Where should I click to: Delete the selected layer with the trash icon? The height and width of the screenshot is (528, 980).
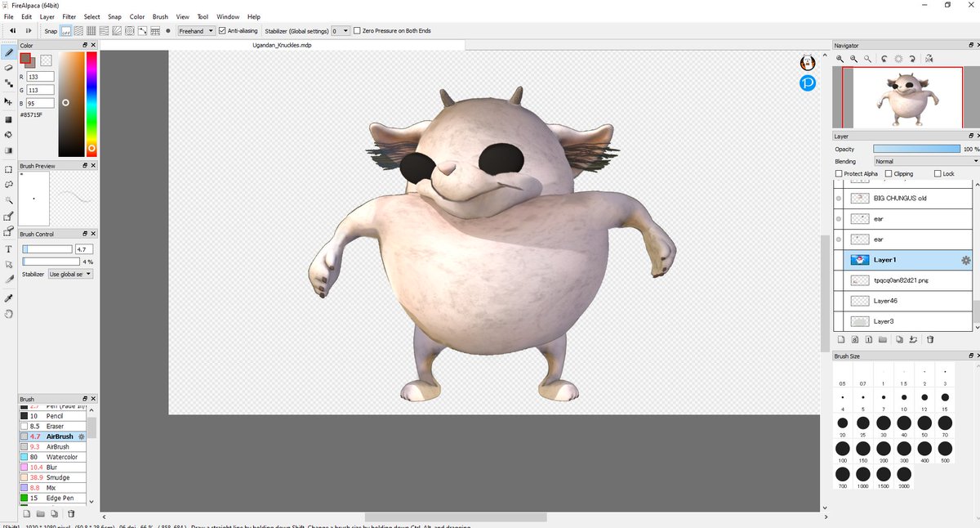point(930,339)
